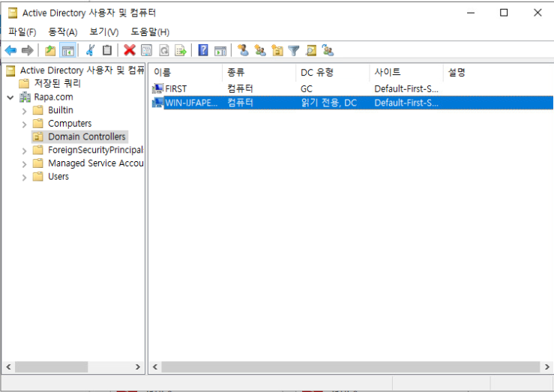Viewport: 554px width, 392px height.
Task: Go up one level with folder-arrow icon
Action: (50, 50)
